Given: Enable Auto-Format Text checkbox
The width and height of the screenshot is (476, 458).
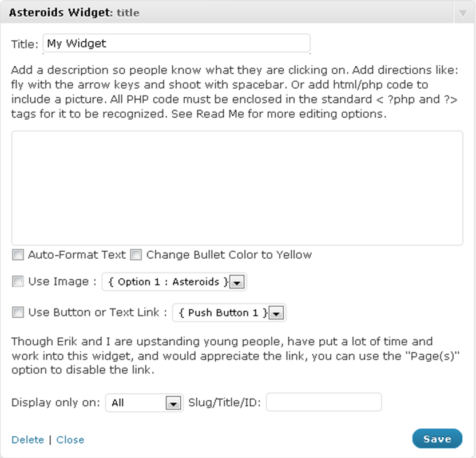Looking at the screenshot, I should (x=18, y=255).
